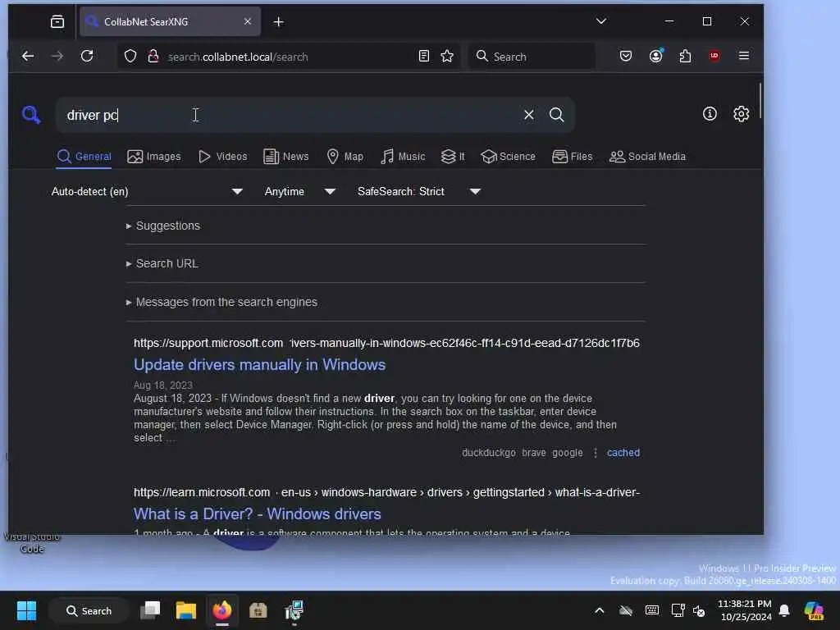Click the browser address bar URL
This screenshot has width=840, height=630.
(238, 57)
